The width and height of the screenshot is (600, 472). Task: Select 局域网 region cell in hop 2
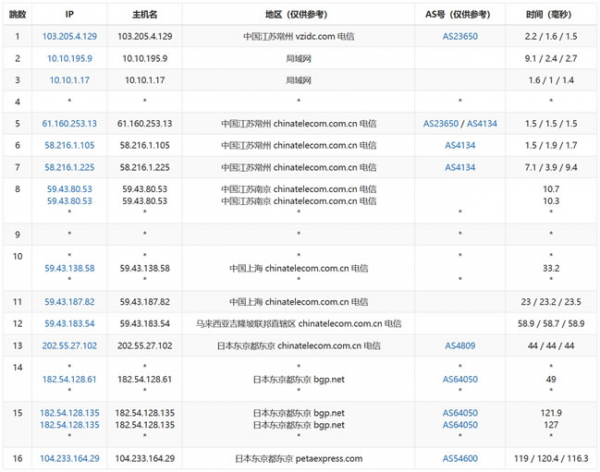coord(298,59)
